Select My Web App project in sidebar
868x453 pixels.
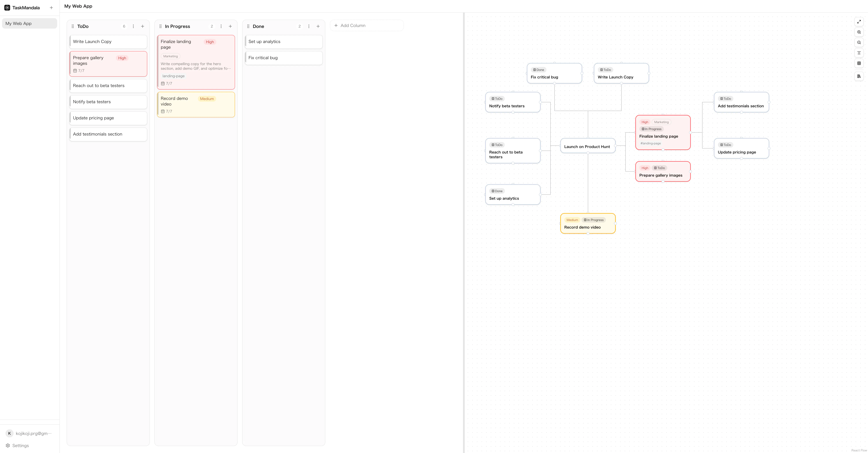click(x=30, y=24)
